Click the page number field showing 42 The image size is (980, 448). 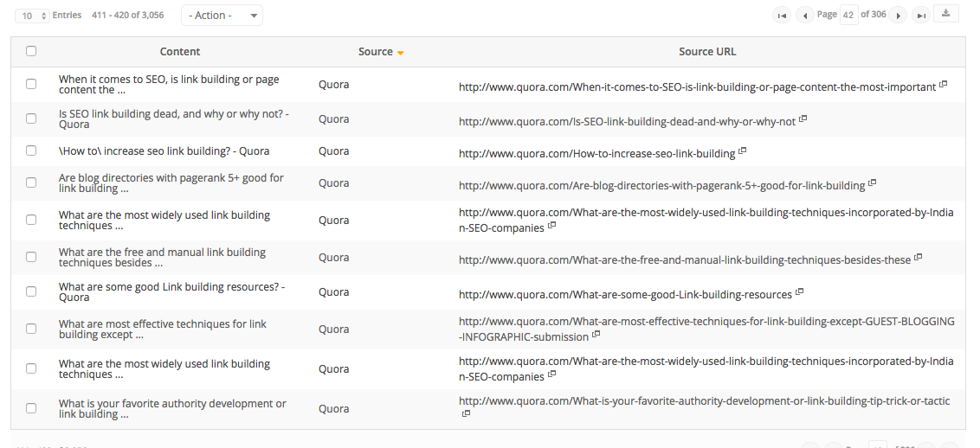pyautogui.click(x=848, y=15)
